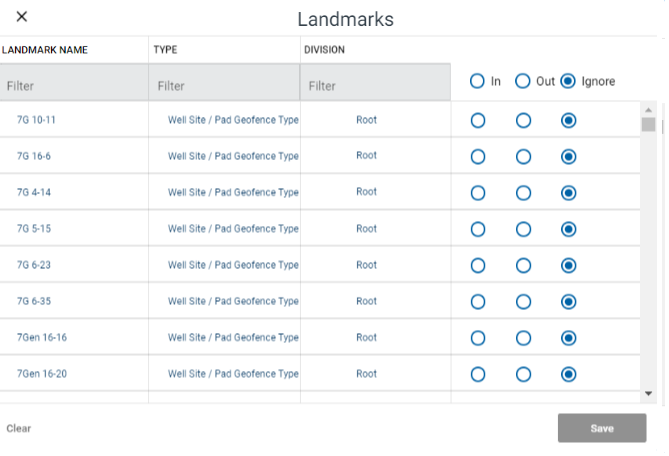Open landmark 7G 10-11
This screenshot has width=669, height=456.
(36, 120)
